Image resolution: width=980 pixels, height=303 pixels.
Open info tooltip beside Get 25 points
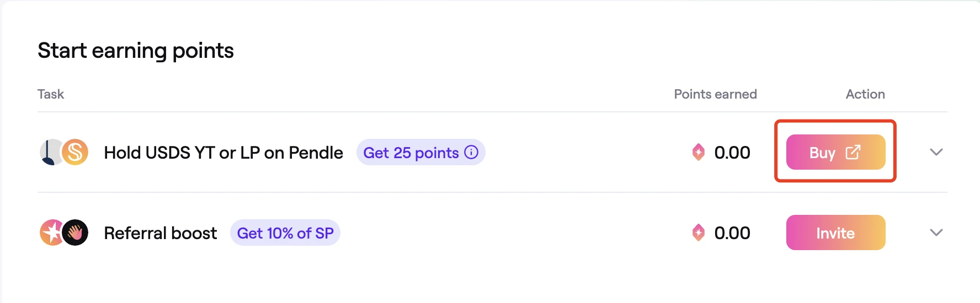point(471,153)
